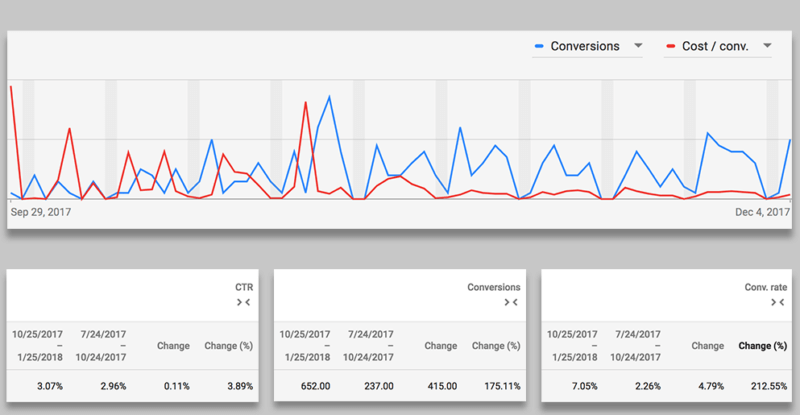800x415 pixels.
Task: Click the CTR column header
Action: point(244,287)
